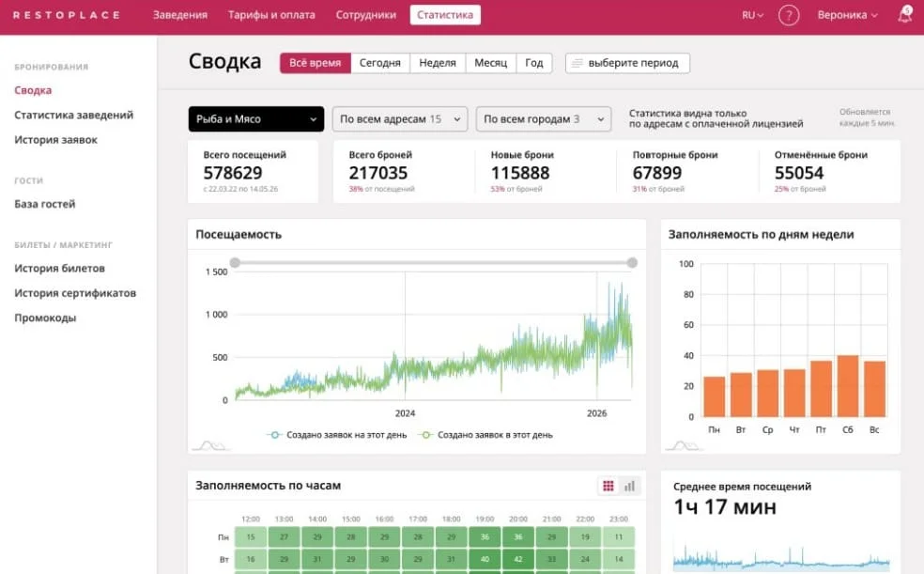The height and width of the screenshot is (574, 924).
Task: Open the RU language selector
Action: click(752, 15)
